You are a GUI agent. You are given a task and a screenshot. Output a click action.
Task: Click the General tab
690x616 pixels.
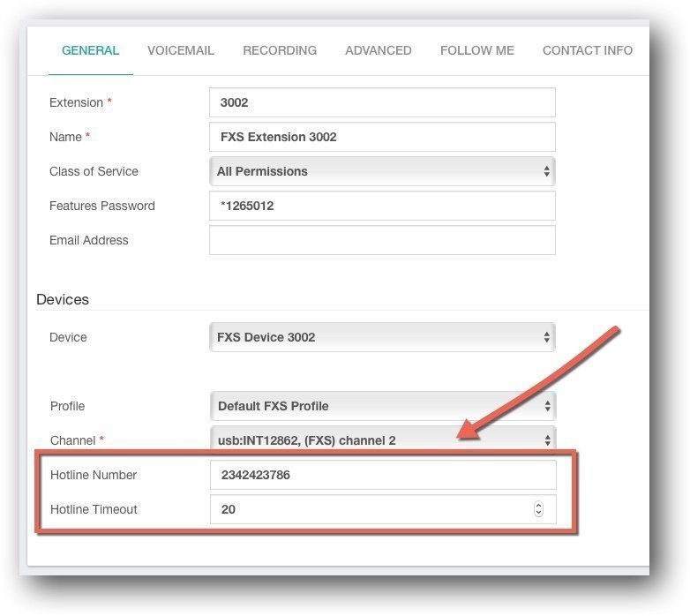coord(90,50)
